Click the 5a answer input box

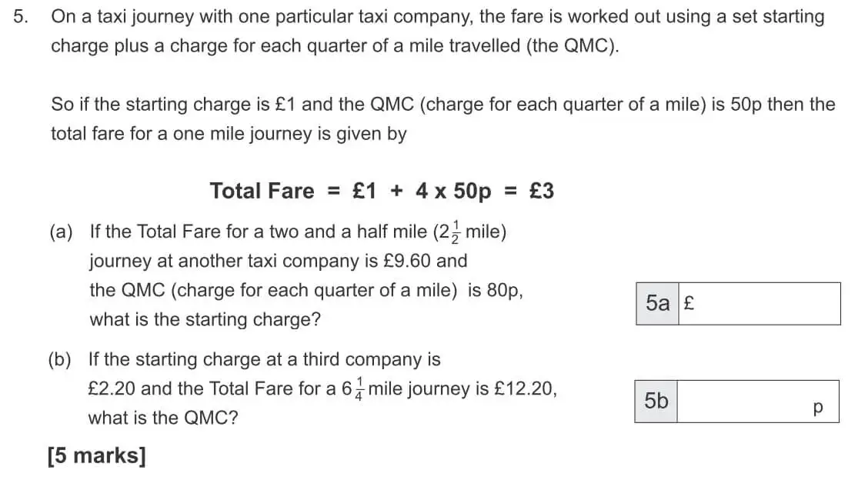click(x=759, y=303)
